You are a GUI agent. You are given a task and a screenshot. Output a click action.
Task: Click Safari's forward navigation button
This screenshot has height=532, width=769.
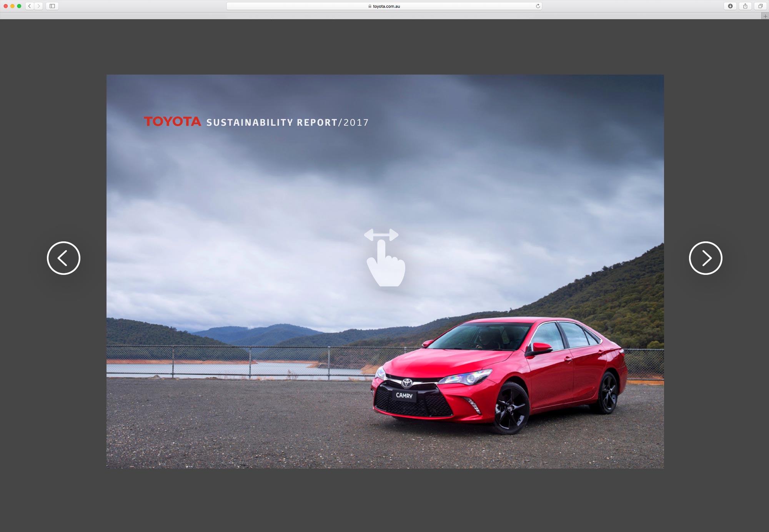point(38,6)
